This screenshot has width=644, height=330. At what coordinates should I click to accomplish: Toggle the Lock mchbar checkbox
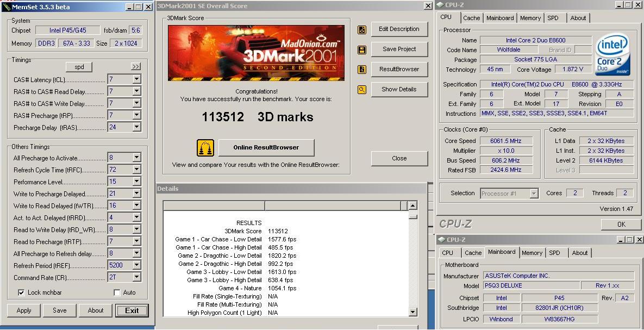pos(21,292)
